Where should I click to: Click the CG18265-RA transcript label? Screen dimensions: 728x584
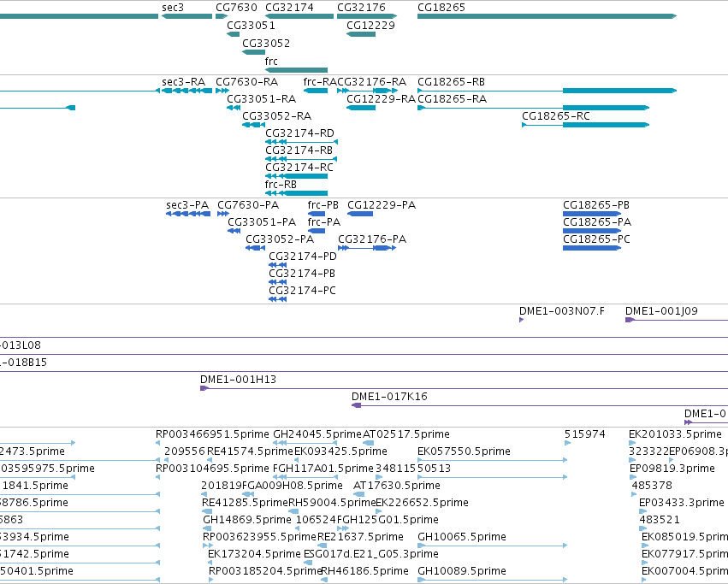tap(453, 99)
